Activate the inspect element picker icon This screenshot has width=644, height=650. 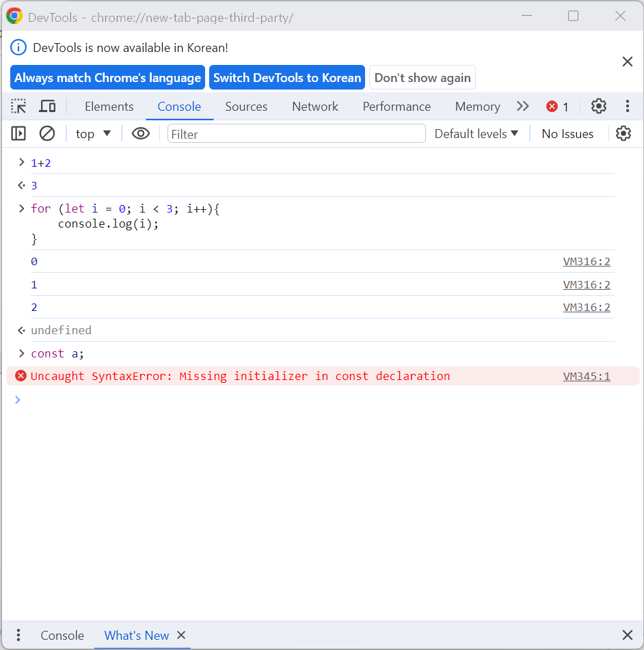(x=18, y=106)
